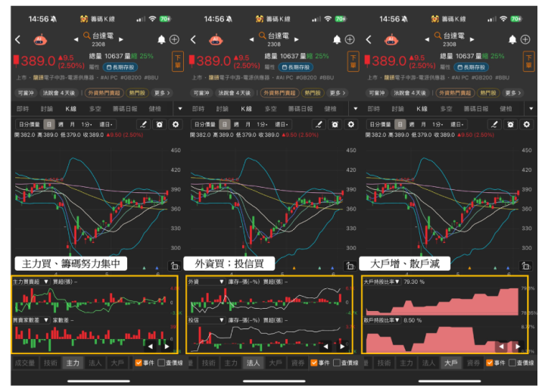545x392 pixels.
Task: Go to next stock on left phone
Action: coord(121,39)
